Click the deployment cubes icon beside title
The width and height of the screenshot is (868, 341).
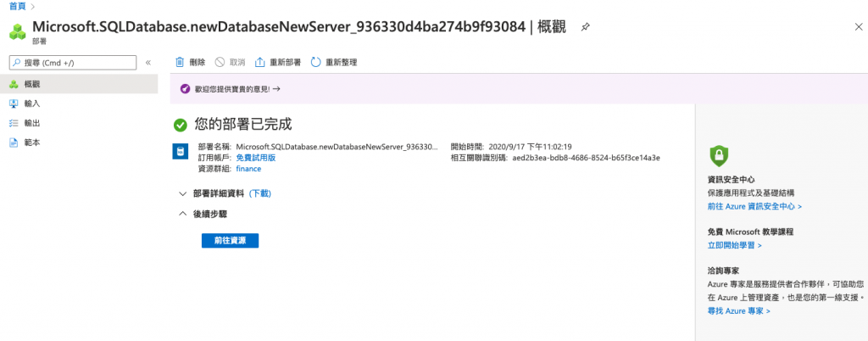19,31
